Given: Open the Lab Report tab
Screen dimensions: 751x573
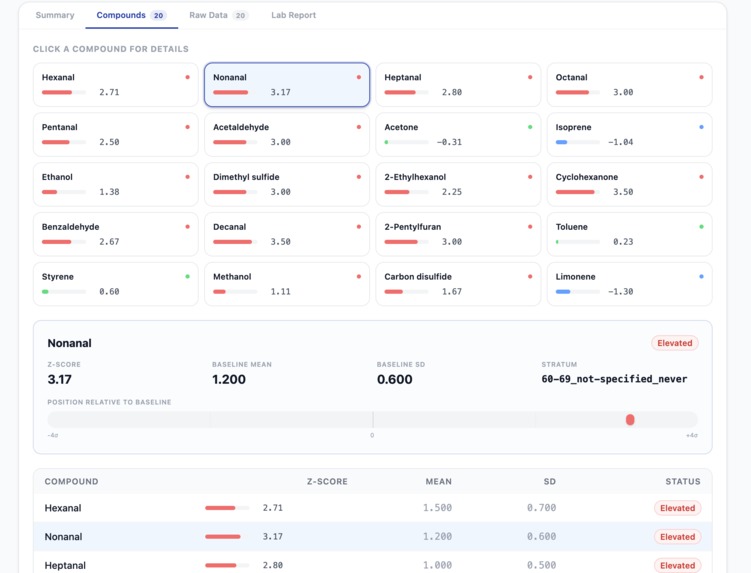Looking at the screenshot, I should pyautogui.click(x=293, y=15).
